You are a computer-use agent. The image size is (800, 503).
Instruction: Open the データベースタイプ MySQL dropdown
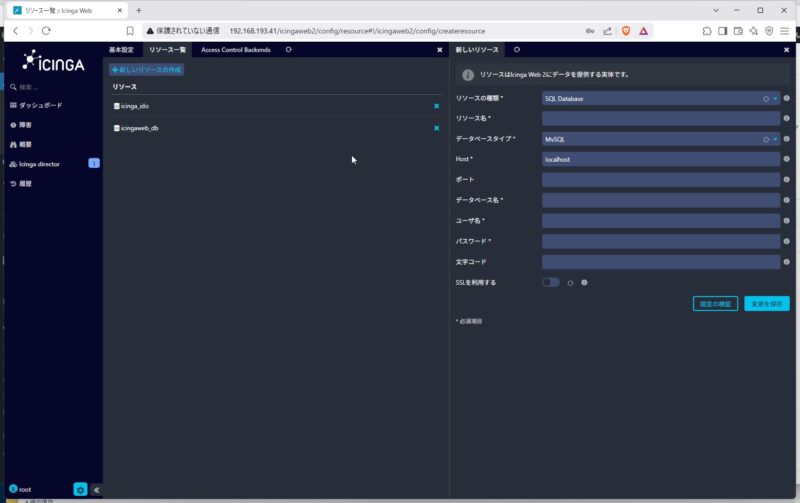(661, 139)
